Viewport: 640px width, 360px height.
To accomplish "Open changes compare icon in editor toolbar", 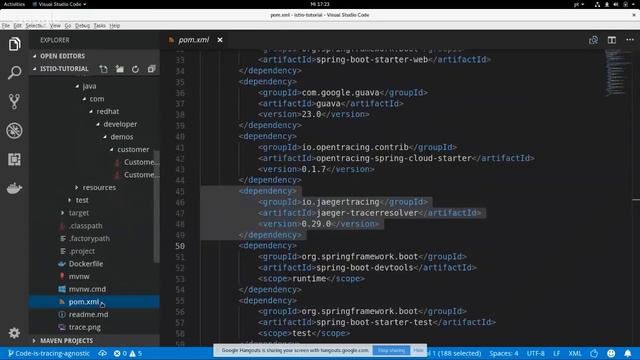I will (x=593, y=40).
